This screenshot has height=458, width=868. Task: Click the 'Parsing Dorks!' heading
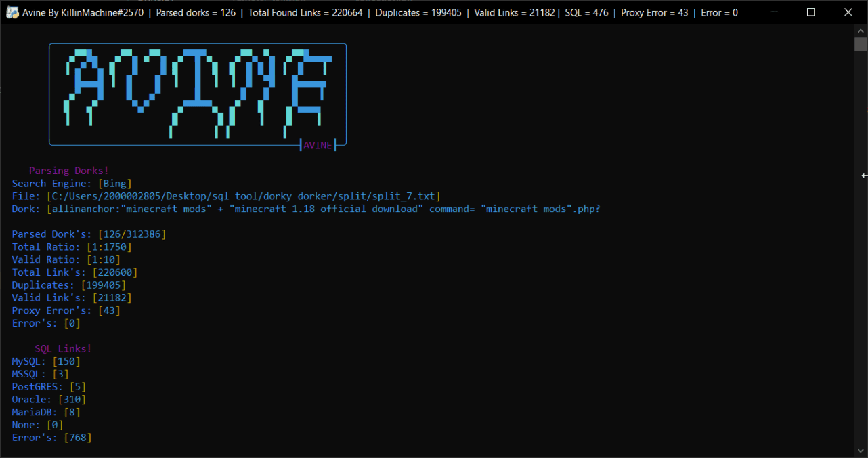(68, 170)
